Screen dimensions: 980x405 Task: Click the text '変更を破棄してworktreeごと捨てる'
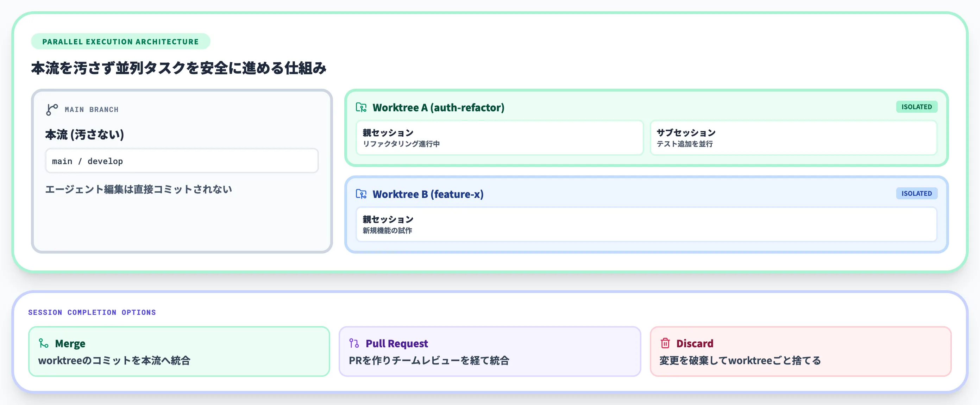click(x=740, y=361)
